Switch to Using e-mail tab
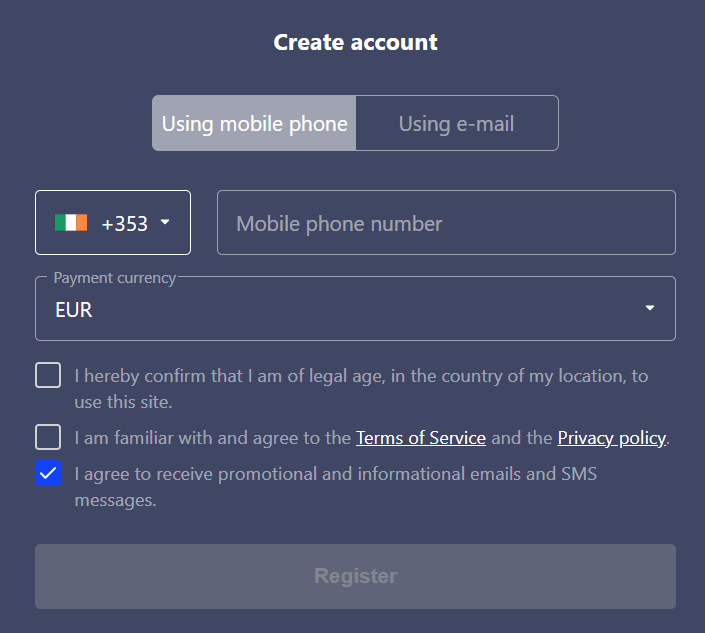Viewport: 705px width, 633px height. click(x=457, y=123)
